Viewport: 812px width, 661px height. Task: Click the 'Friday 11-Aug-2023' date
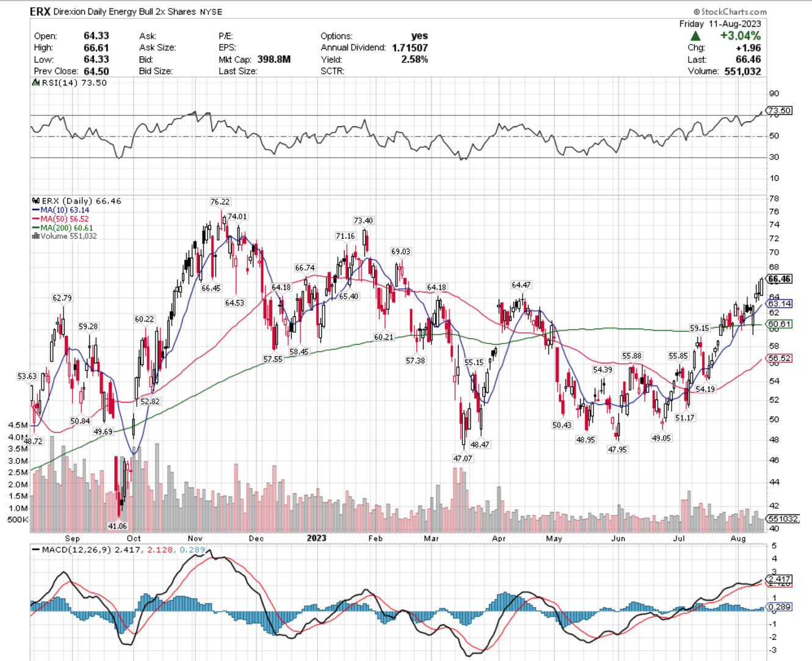(720, 24)
